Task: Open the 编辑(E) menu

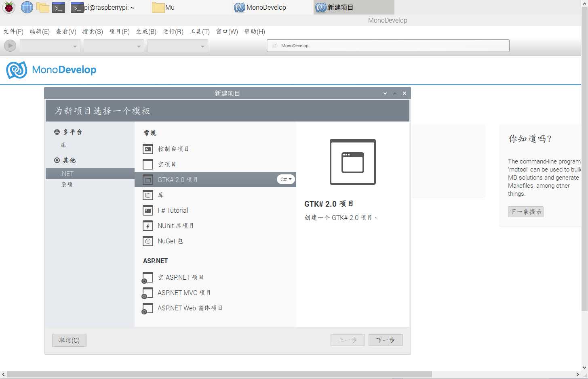Action: click(40, 31)
